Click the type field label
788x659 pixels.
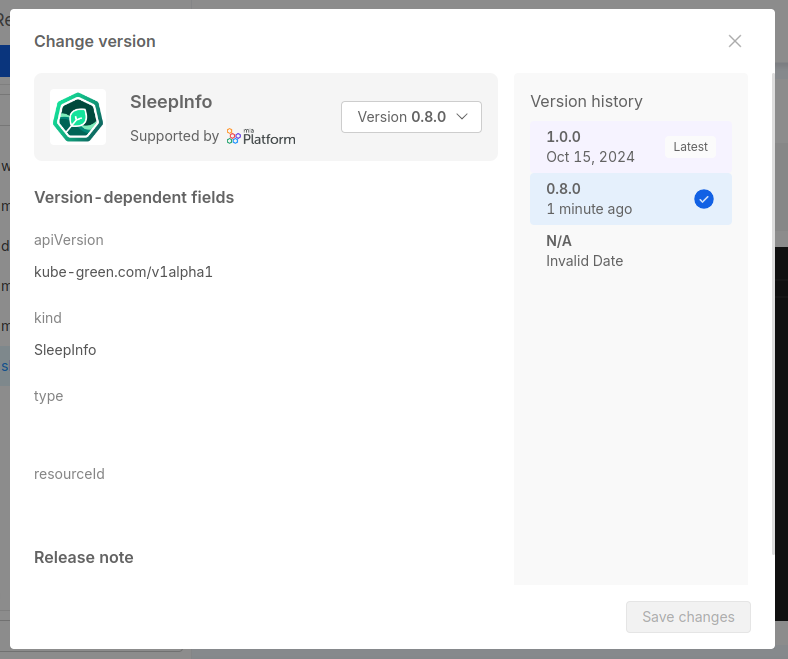tap(48, 396)
